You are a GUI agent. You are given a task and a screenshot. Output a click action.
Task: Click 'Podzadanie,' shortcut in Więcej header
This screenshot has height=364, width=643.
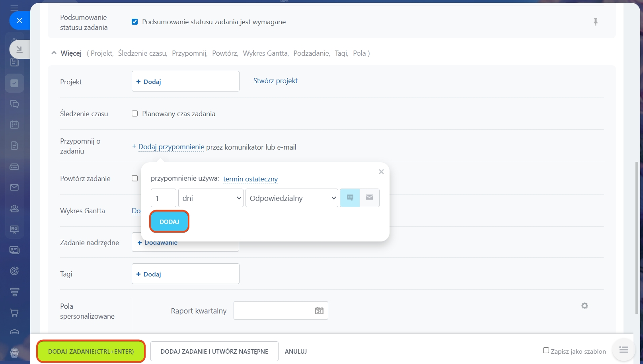(312, 53)
